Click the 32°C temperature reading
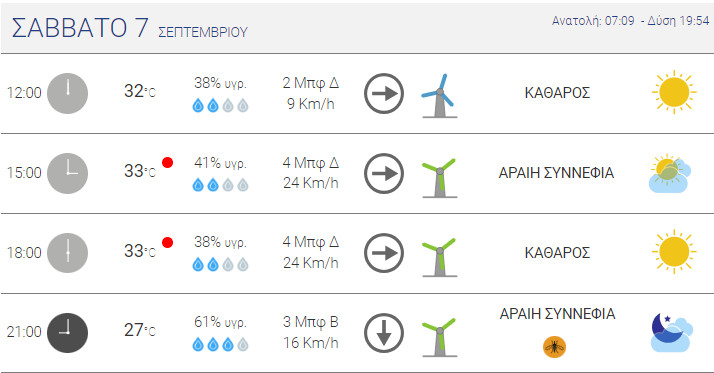This screenshot has height=373, width=714. 140,91
